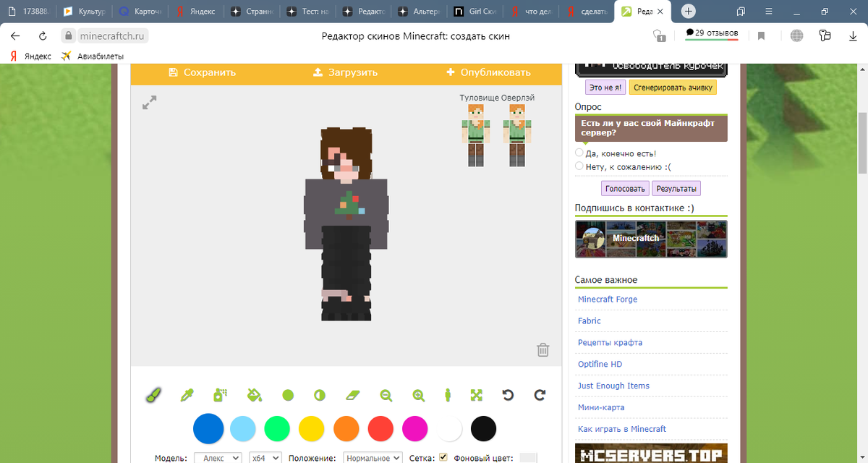Switch to the Яндекс browser tab

coord(196,12)
